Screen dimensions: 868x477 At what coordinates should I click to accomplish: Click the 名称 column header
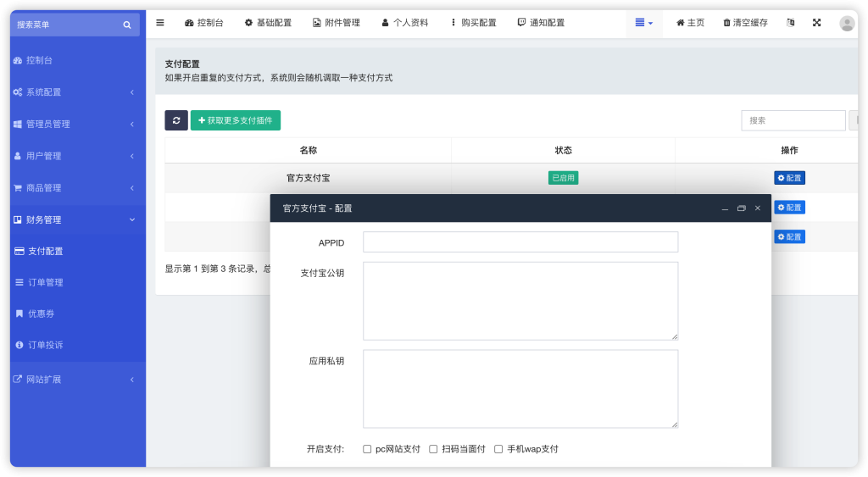coord(309,151)
